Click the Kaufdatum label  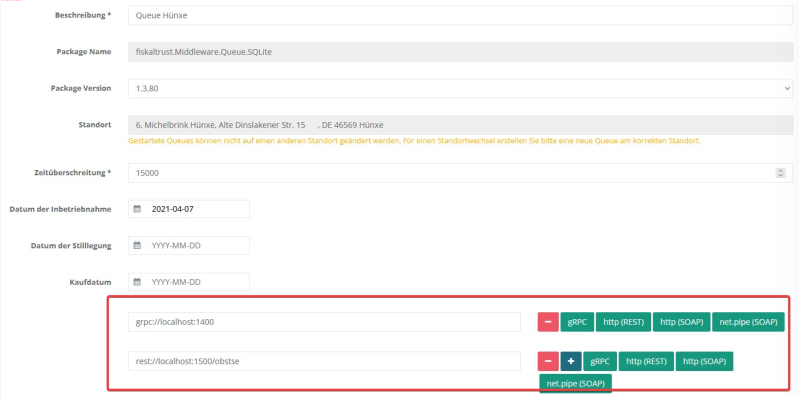[90, 282]
